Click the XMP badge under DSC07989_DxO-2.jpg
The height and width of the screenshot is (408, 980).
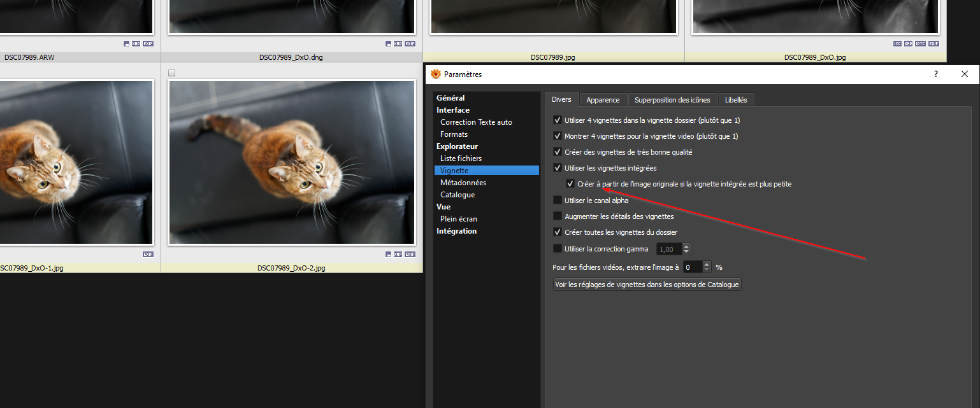398,255
